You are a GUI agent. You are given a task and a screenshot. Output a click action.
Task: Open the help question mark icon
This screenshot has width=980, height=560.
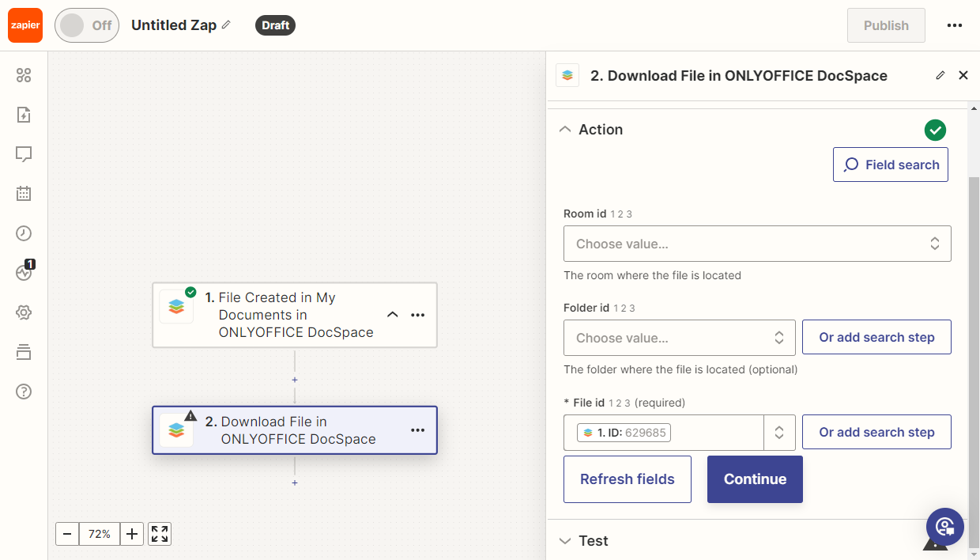coord(24,392)
